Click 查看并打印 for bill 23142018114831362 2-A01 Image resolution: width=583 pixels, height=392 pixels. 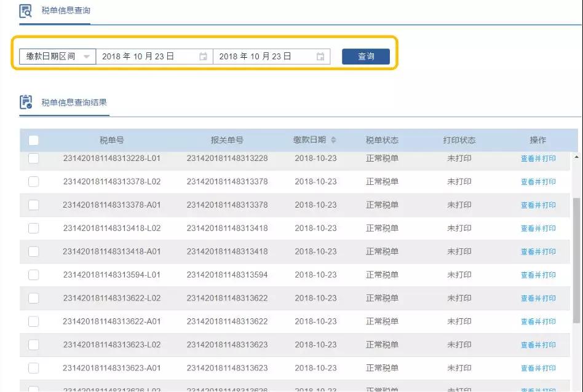point(538,321)
